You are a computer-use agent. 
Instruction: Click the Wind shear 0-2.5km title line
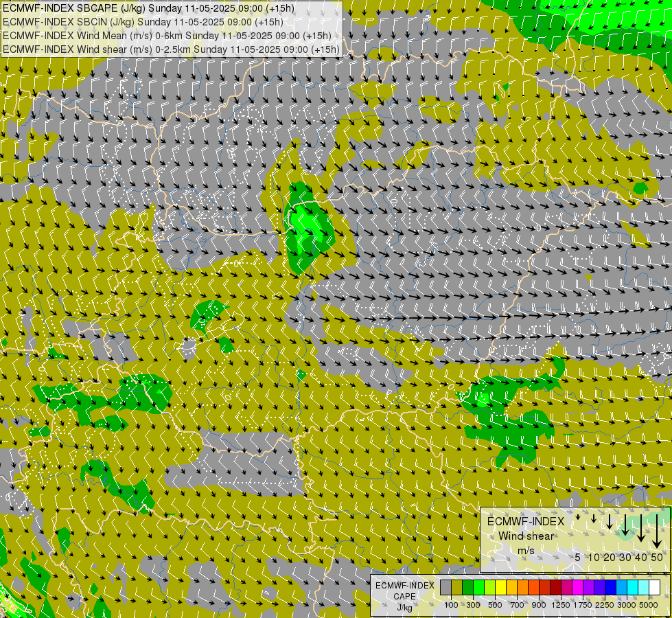tap(171, 49)
